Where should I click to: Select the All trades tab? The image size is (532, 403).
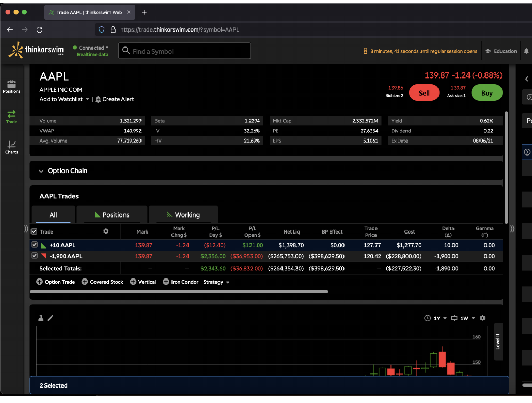click(x=53, y=214)
